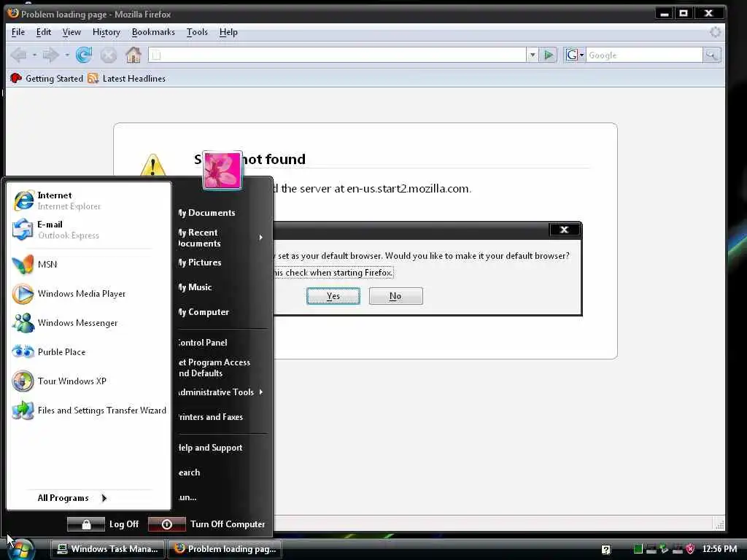Click the Stop loading icon
747x560 pixels.
(109, 55)
